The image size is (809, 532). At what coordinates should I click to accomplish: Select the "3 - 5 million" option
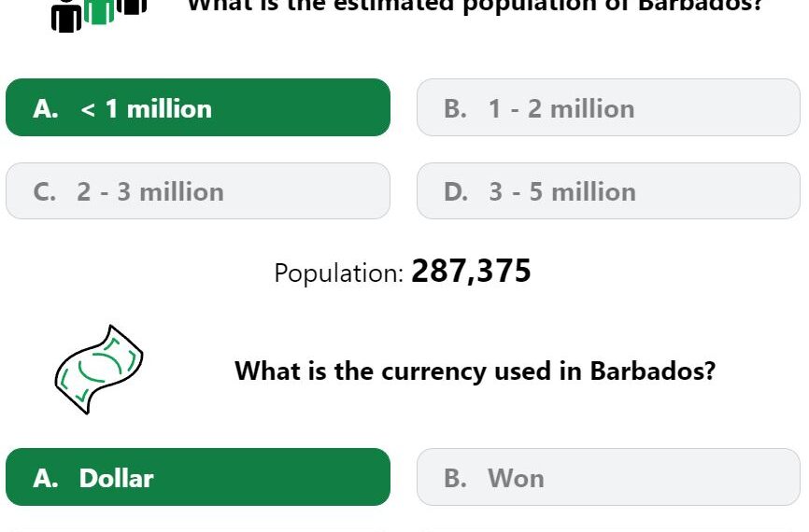pos(608,190)
